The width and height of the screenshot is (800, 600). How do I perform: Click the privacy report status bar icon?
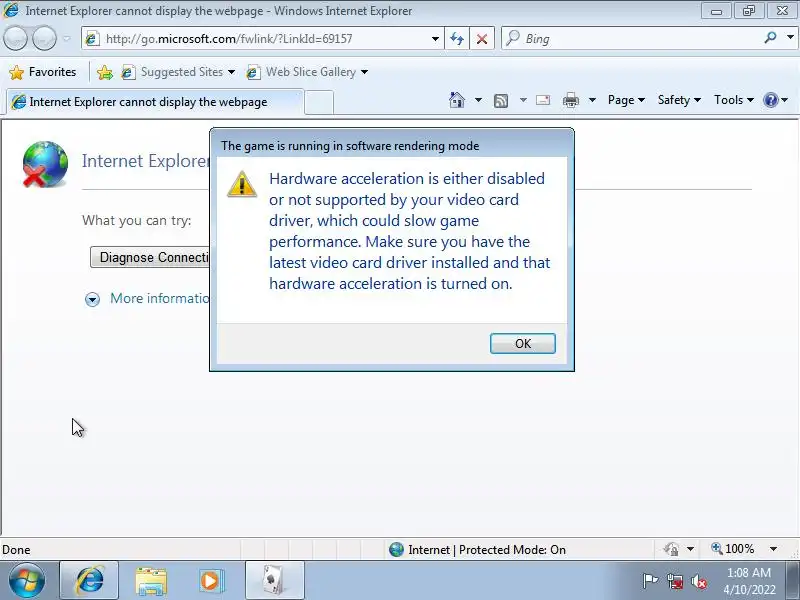(671, 549)
